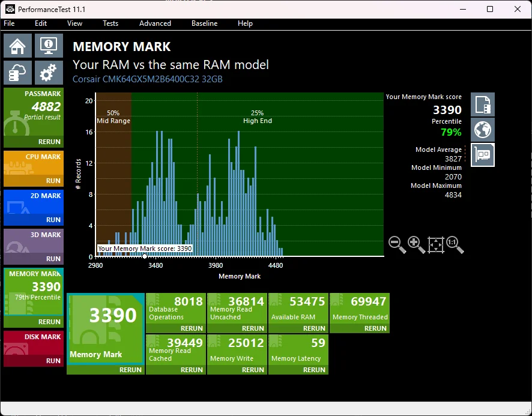Click the Memory Write 25012 tile
This screenshot has width=532, height=416.
pos(237,350)
